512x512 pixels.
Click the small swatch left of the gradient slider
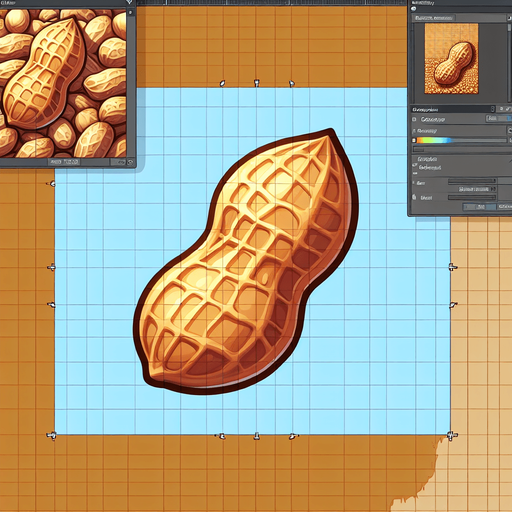point(414,141)
